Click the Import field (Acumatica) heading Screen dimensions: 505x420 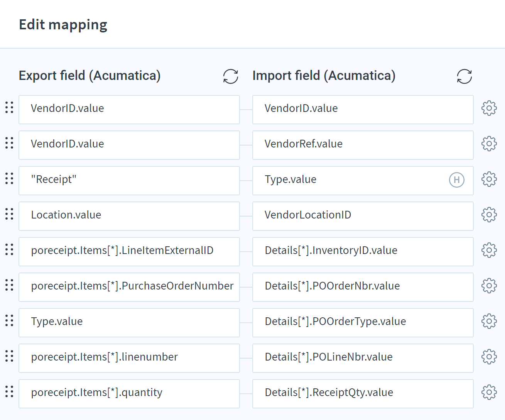[324, 76]
